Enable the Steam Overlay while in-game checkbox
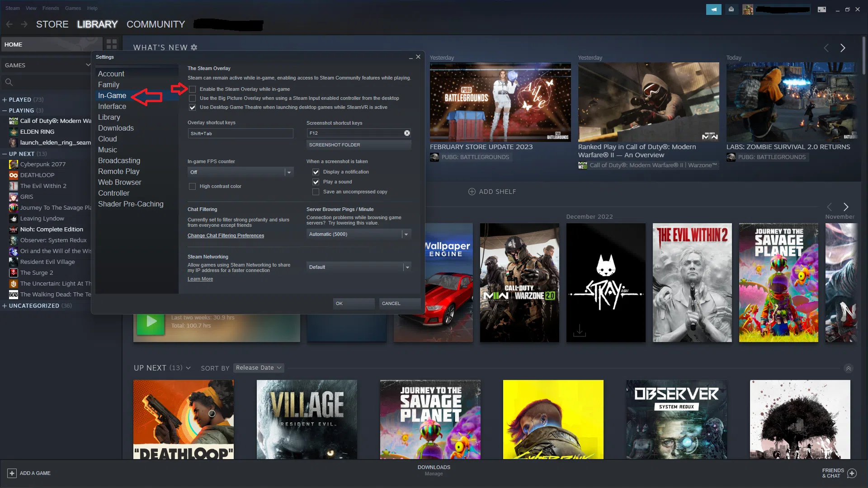The image size is (868, 488). click(193, 89)
